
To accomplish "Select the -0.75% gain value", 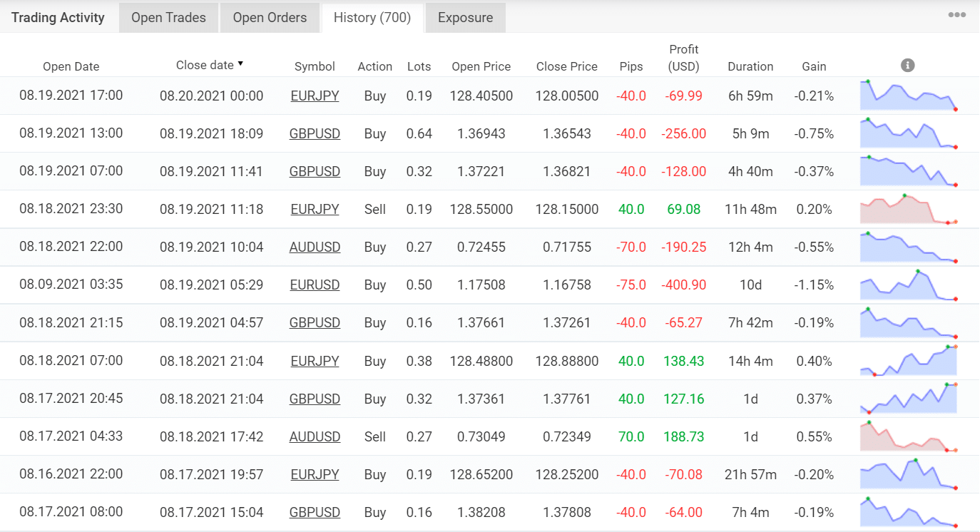I will (x=814, y=133).
